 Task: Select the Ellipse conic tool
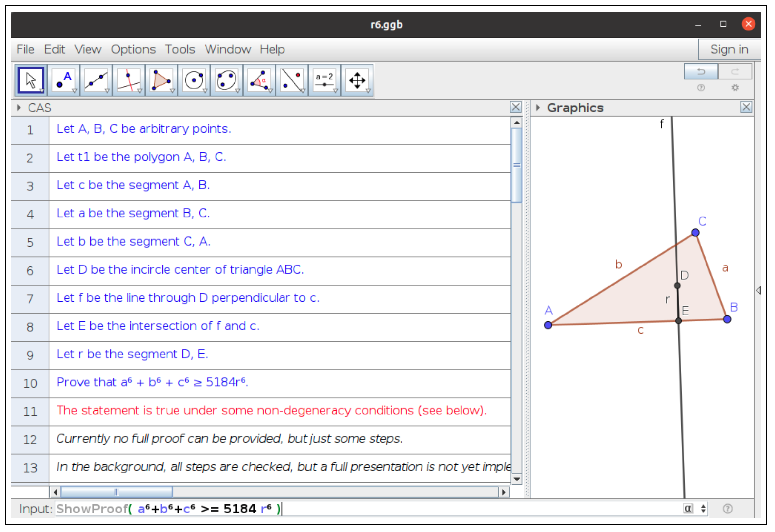(226, 80)
